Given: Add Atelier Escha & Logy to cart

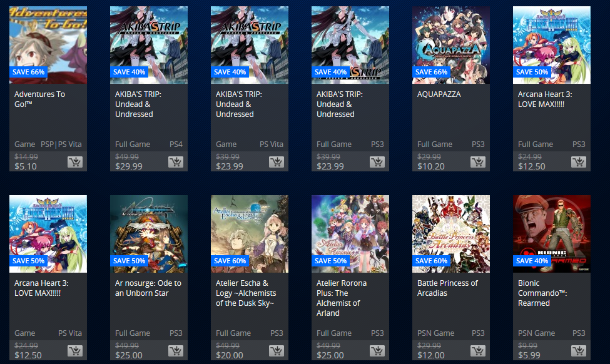Looking at the screenshot, I should pos(277,351).
